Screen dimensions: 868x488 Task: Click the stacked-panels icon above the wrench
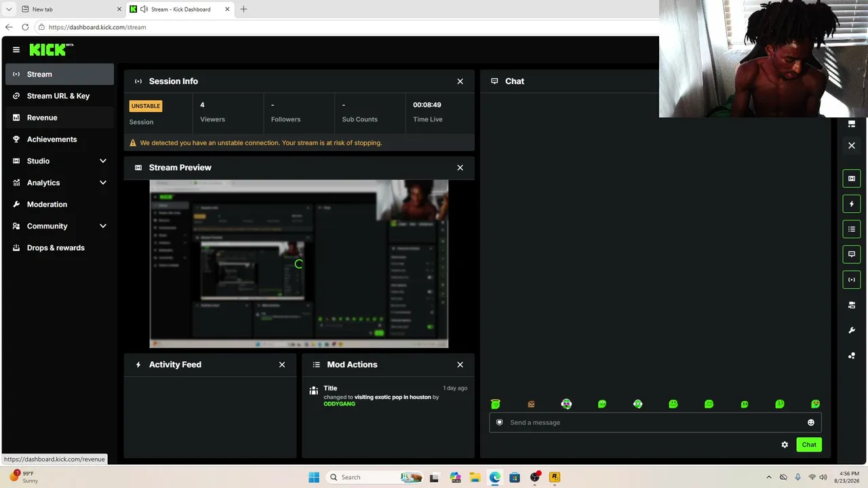[852, 305]
